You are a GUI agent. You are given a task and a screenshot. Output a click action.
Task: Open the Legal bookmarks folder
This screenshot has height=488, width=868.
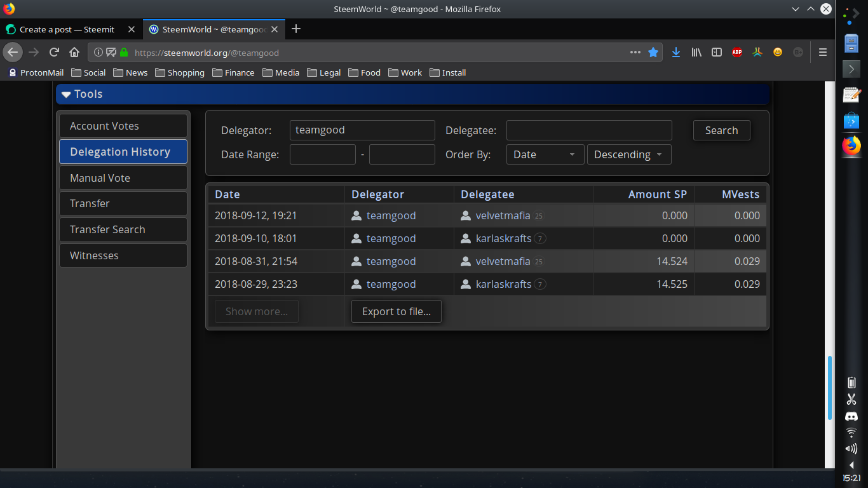(x=324, y=72)
